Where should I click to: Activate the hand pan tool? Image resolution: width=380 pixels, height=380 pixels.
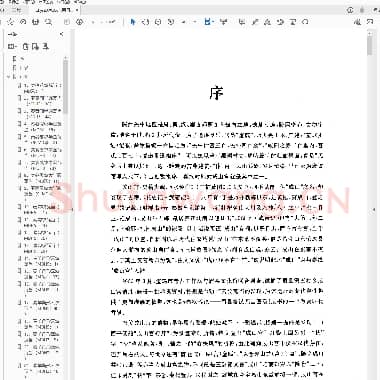(145, 22)
